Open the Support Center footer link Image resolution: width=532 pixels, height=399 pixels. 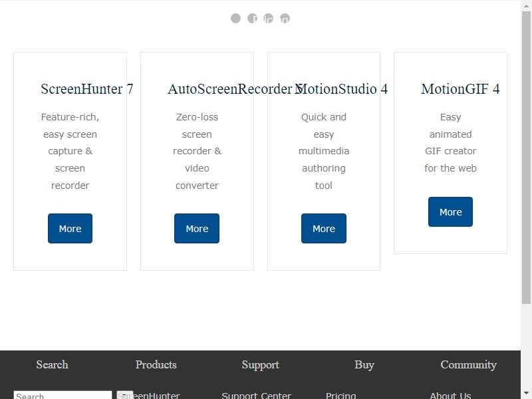(x=256, y=396)
